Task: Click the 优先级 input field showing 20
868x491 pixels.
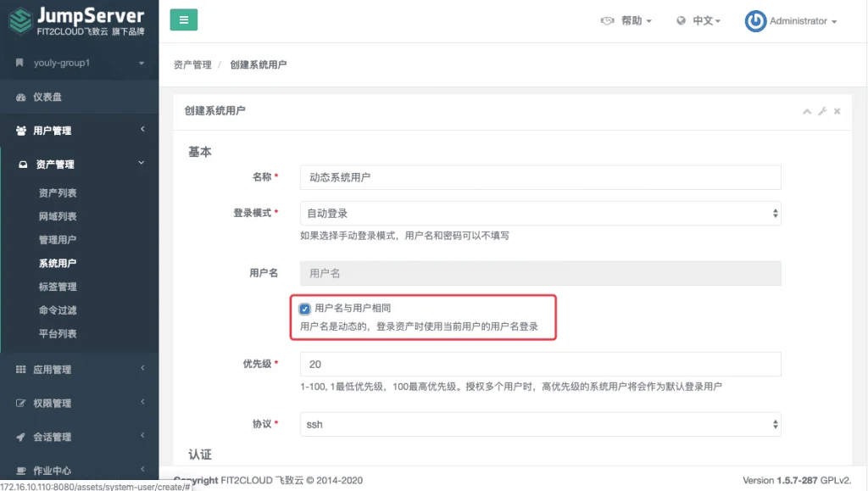Action: point(540,365)
